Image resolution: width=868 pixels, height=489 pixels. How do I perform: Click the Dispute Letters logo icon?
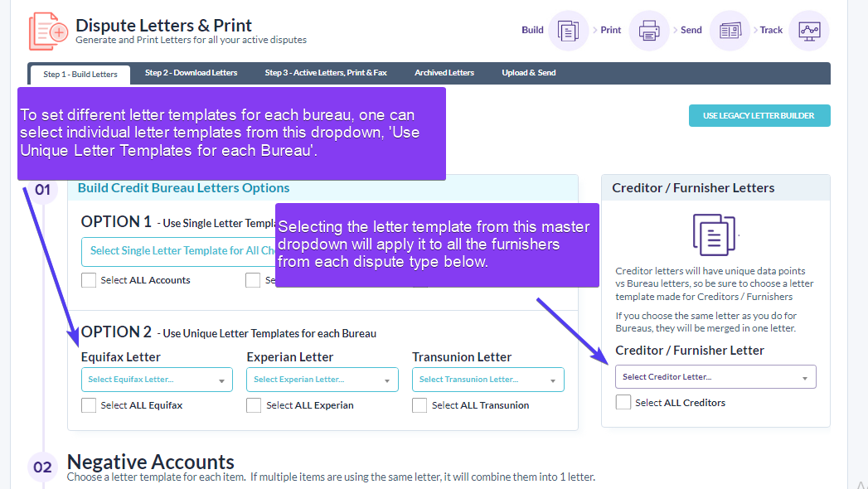click(x=48, y=31)
